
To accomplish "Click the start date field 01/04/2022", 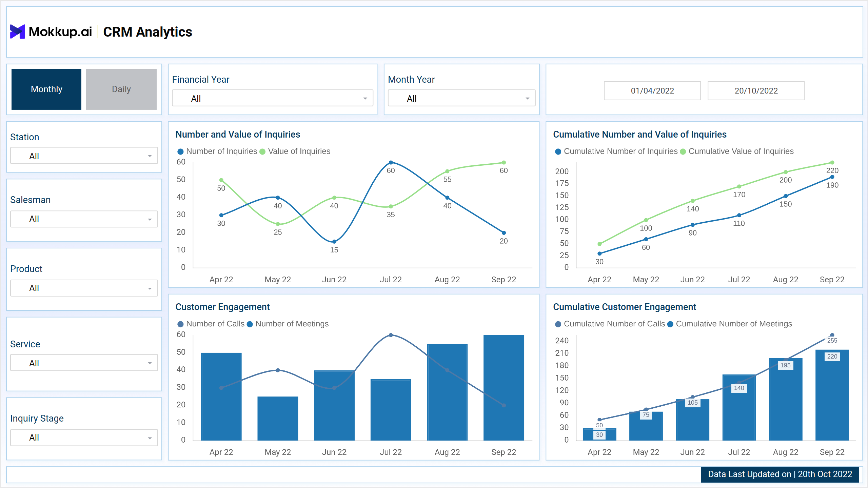I will pyautogui.click(x=652, y=90).
